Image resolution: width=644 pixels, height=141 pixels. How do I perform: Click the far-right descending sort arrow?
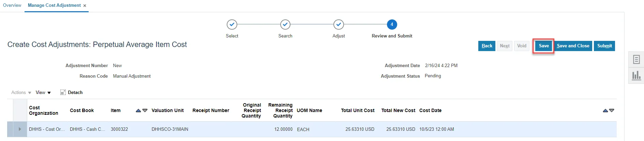612,111
